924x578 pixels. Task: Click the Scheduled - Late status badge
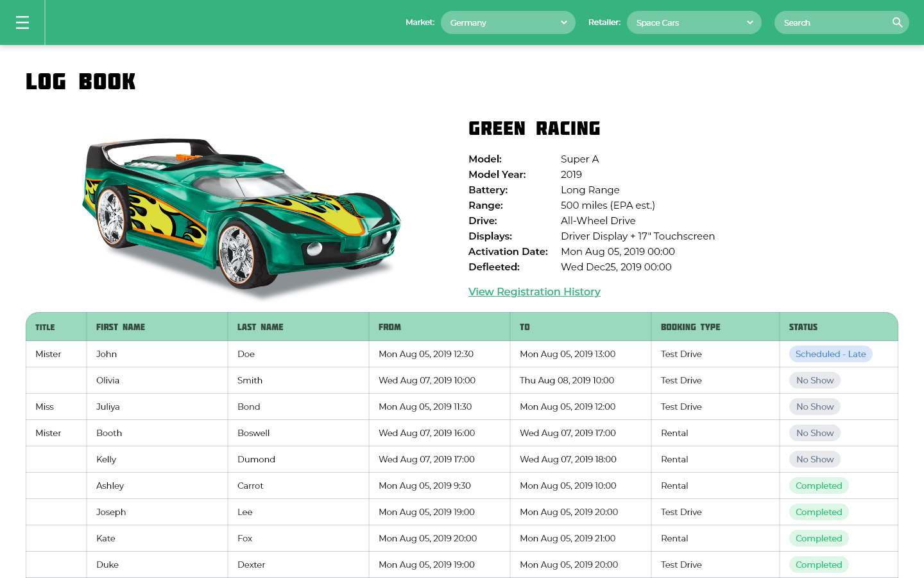830,354
